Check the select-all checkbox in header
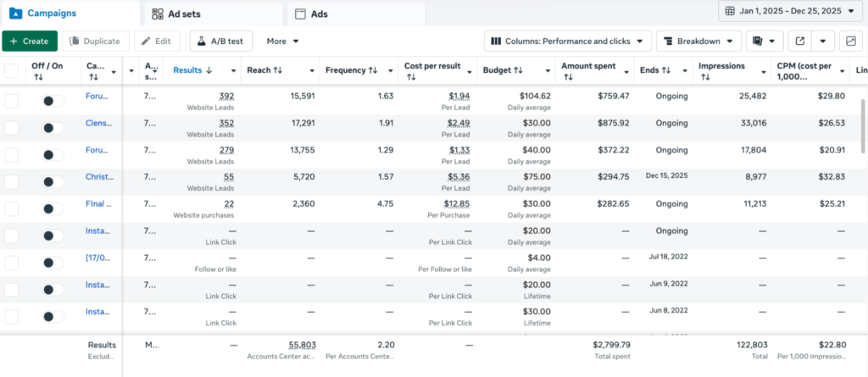The height and width of the screenshot is (377, 868). [x=11, y=70]
